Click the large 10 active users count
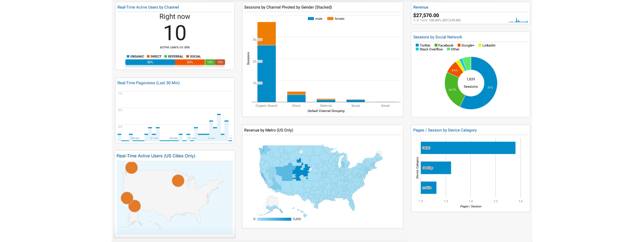The image size is (644, 242). (x=175, y=33)
